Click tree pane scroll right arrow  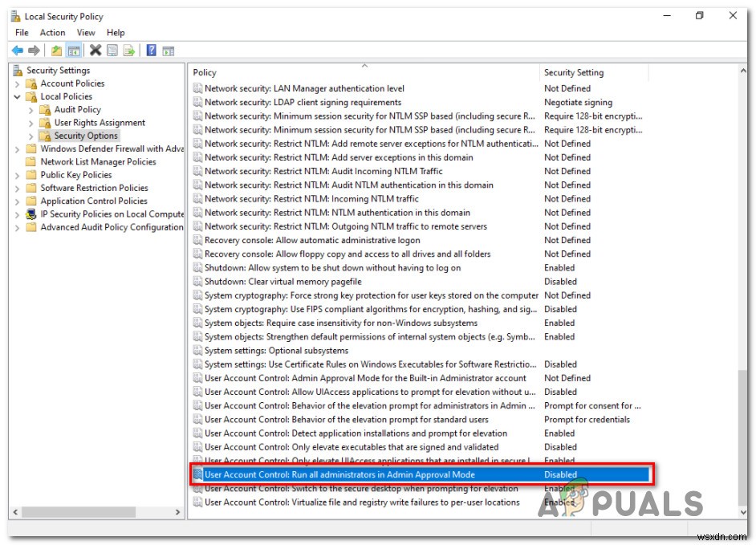pos(177,512)
